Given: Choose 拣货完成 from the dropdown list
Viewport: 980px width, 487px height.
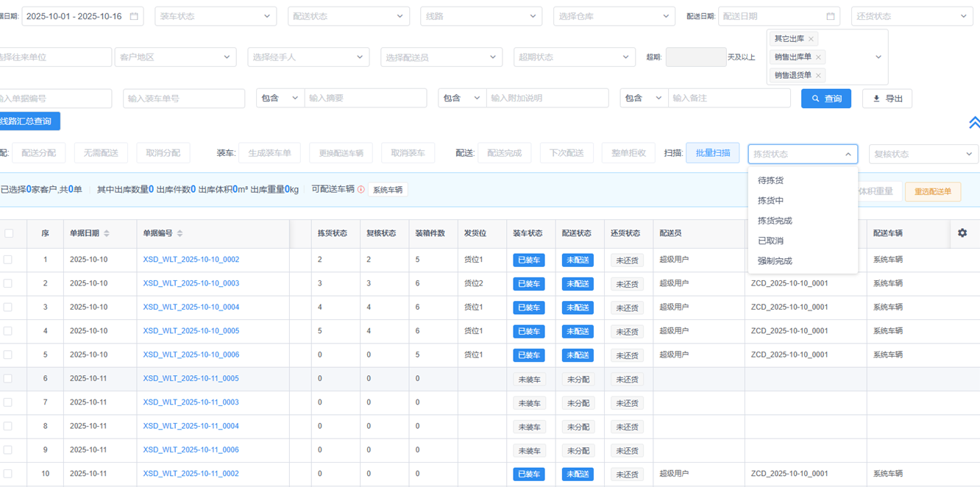Looking at the screenshot, I should [x=775, y=221].
